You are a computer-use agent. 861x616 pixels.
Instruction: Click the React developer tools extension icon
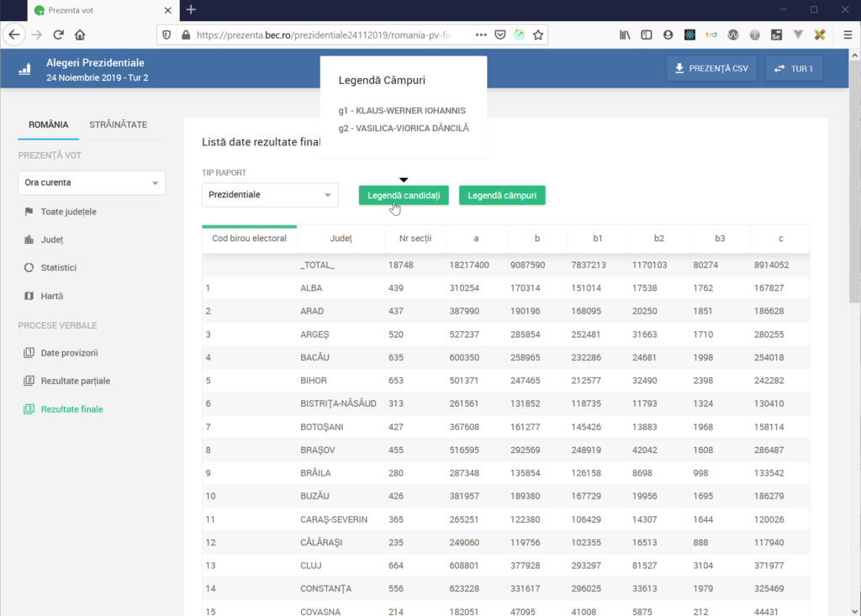click(689, 34)
